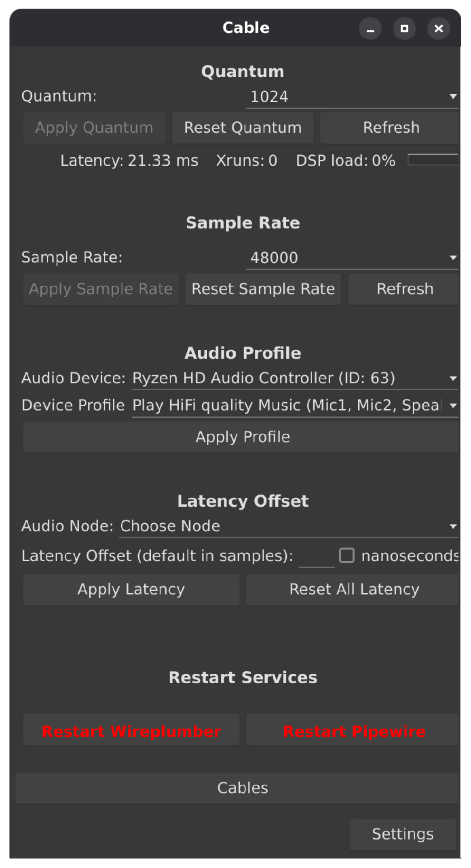The width and height of the screenshot is (471, 868).
Task: Open the Cables view
Action: tap(237, 788)
